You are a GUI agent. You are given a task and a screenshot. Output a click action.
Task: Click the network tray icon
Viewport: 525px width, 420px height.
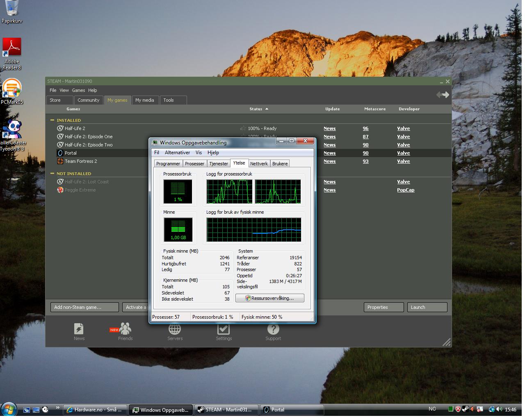(491, 409)
